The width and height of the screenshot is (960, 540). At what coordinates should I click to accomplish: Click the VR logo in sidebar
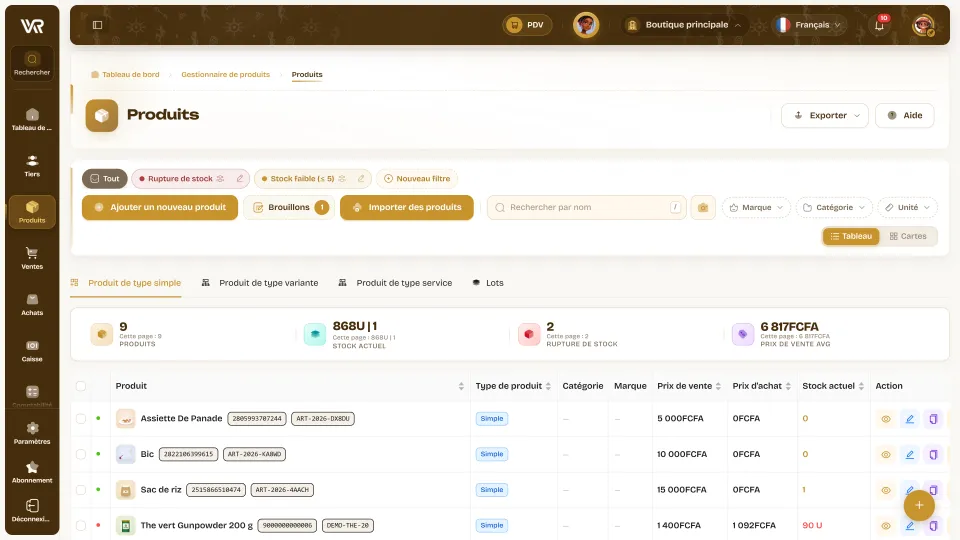pyautogui.click(x=32, y=26)
